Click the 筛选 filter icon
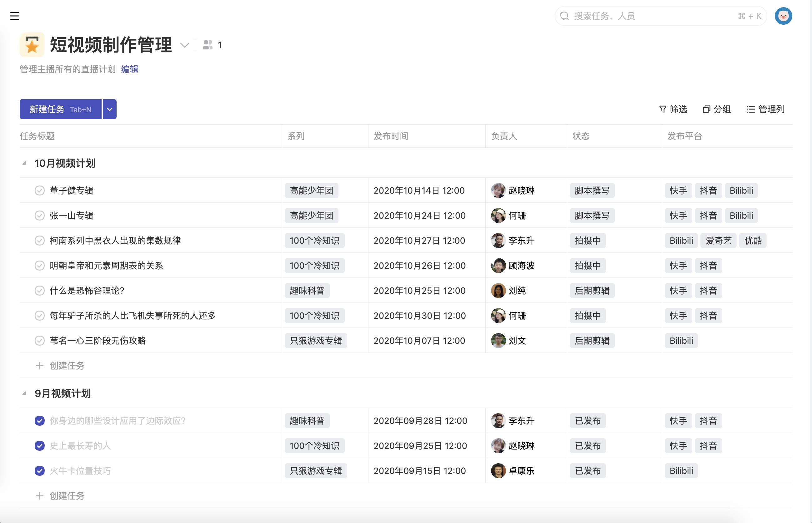812x523 pixels. [x=662, y=109]
